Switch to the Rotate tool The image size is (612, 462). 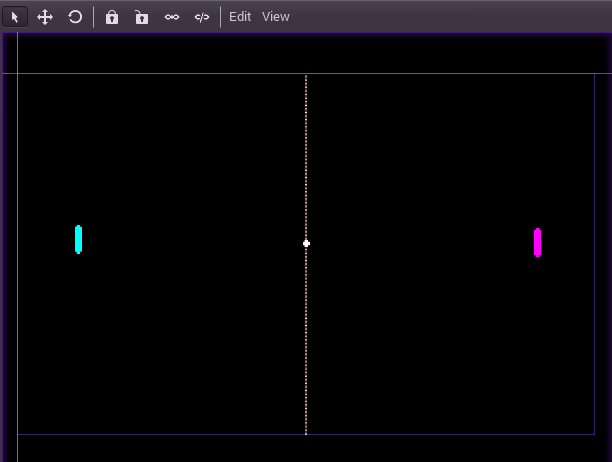pos(75,17)
